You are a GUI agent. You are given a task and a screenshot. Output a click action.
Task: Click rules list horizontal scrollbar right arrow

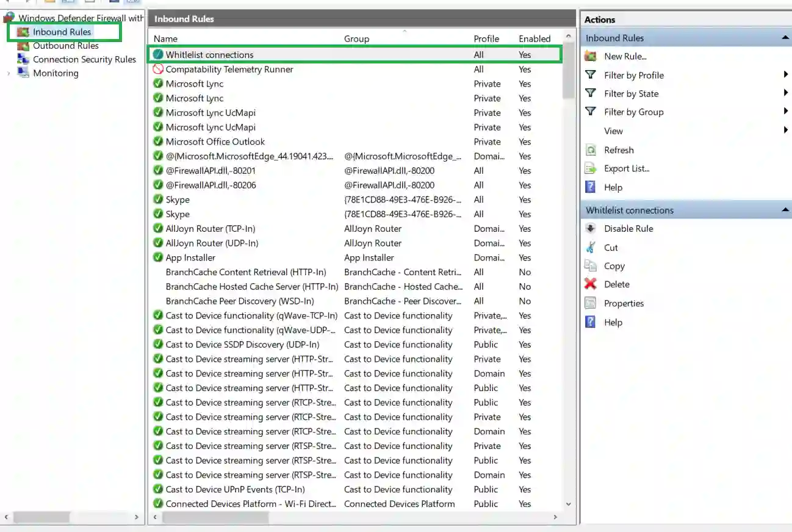pyautogui.click(x=555, y=517)
